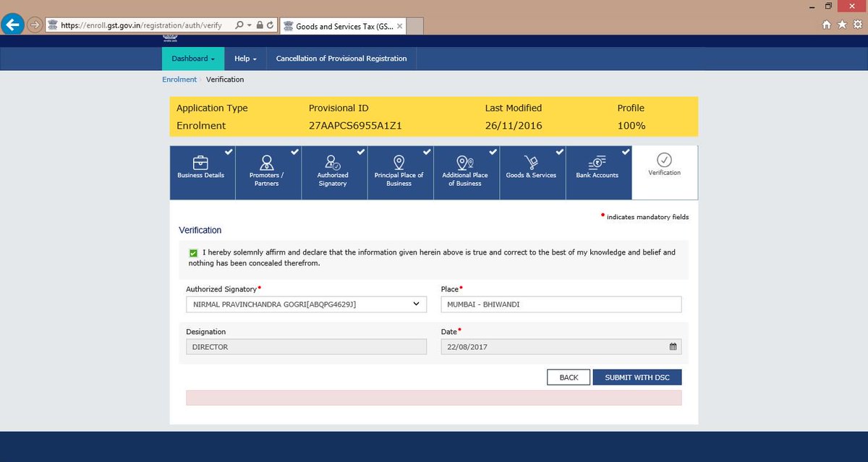Screen dimensions: 868x462
Task: Close the Goods and Services Tax tab
Action: pos(400,26)
